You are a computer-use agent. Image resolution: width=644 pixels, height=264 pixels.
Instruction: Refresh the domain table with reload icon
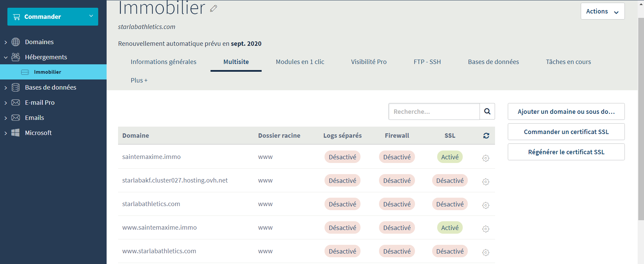(x=486, y=136)
